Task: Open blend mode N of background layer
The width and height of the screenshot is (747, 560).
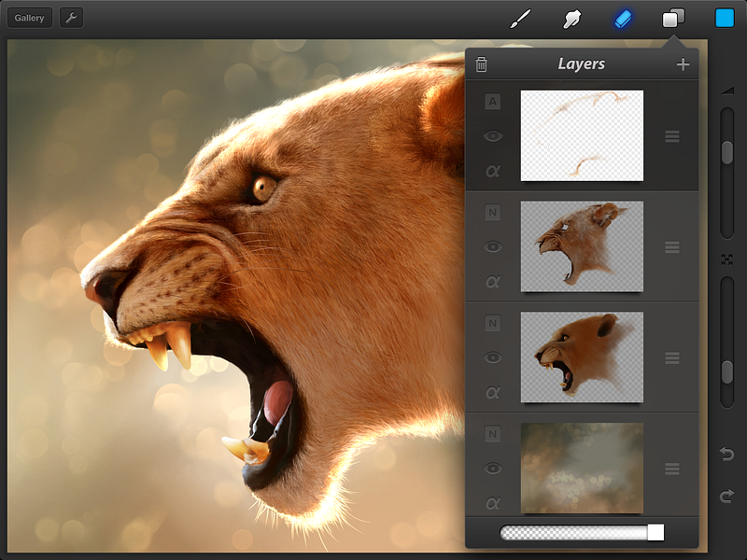Action: [x=493, y=434]
